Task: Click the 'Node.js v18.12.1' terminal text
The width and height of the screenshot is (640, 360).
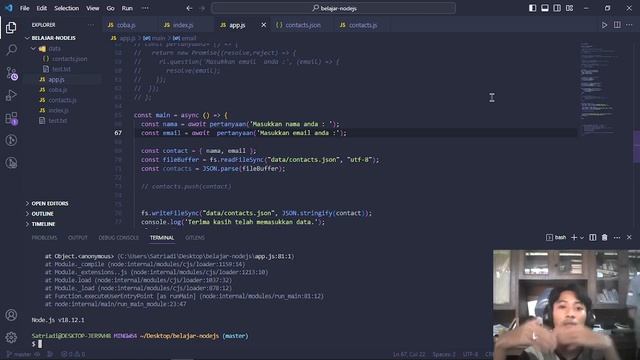Action: 58,320
